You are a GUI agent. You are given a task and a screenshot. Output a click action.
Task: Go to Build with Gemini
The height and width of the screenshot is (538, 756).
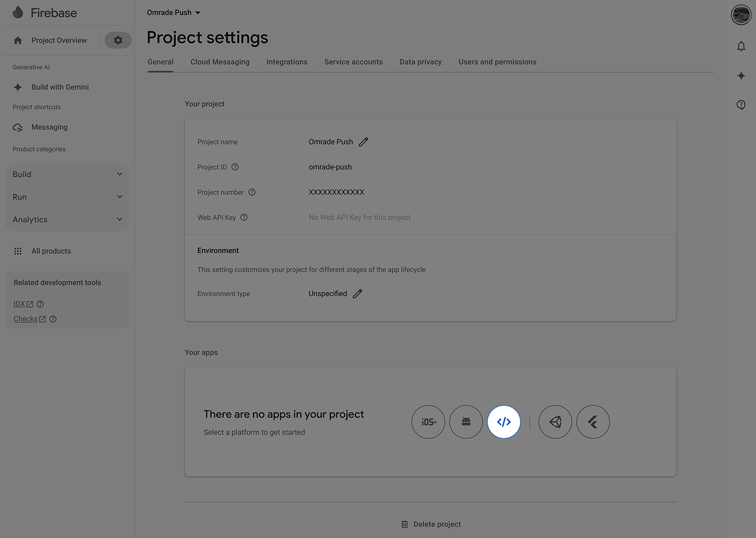pos(60,87)
